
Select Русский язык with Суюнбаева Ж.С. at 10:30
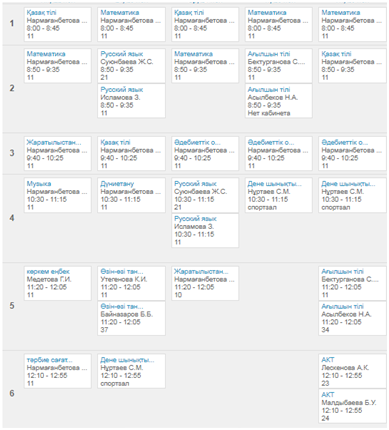[x=195, y=184]
